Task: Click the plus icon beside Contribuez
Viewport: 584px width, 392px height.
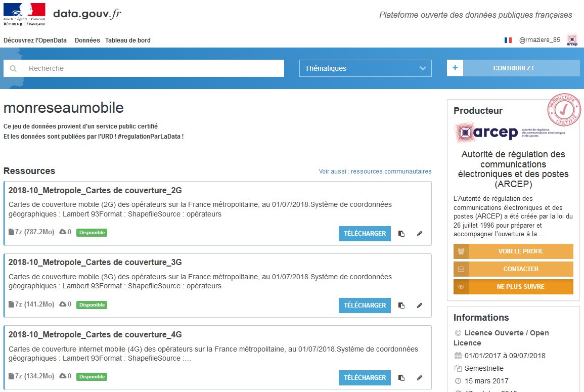Action: [x=455, y=68]
